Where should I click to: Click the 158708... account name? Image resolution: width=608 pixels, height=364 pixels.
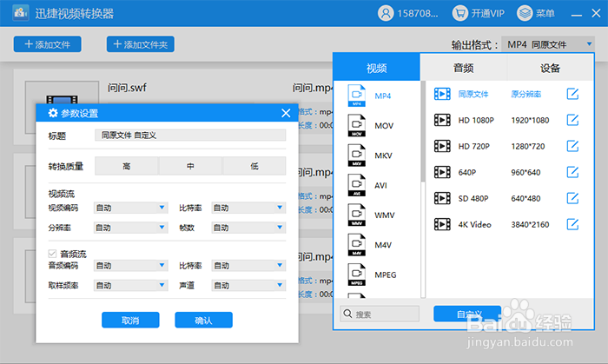click(x=418, y=14)
